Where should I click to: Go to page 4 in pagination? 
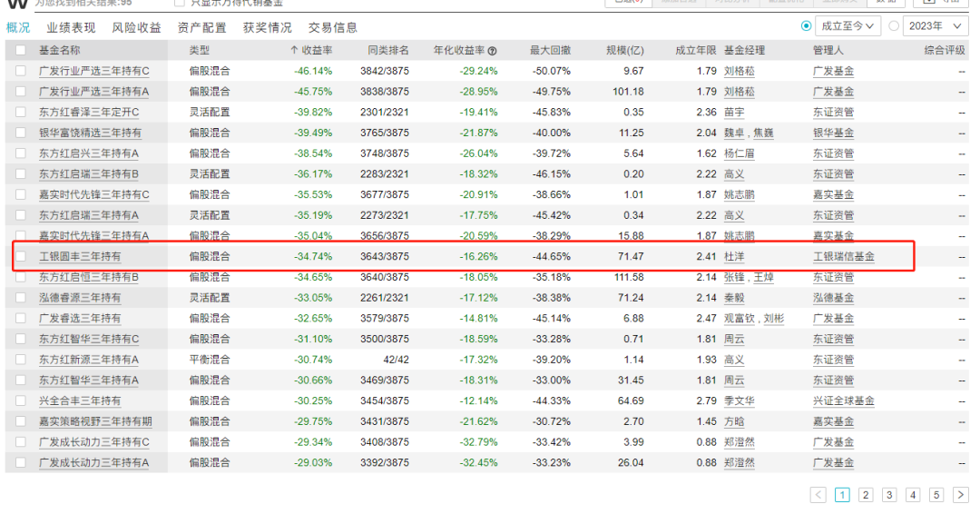(913, 495)
